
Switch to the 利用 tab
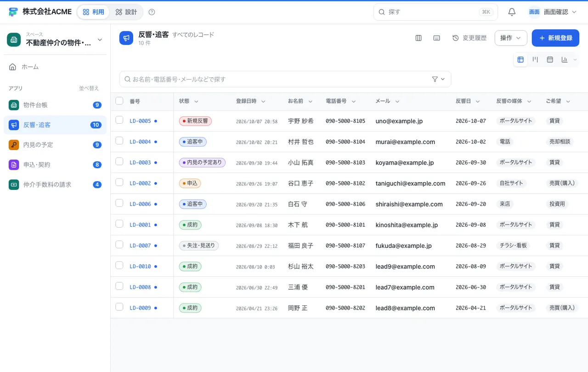(94, 12)
